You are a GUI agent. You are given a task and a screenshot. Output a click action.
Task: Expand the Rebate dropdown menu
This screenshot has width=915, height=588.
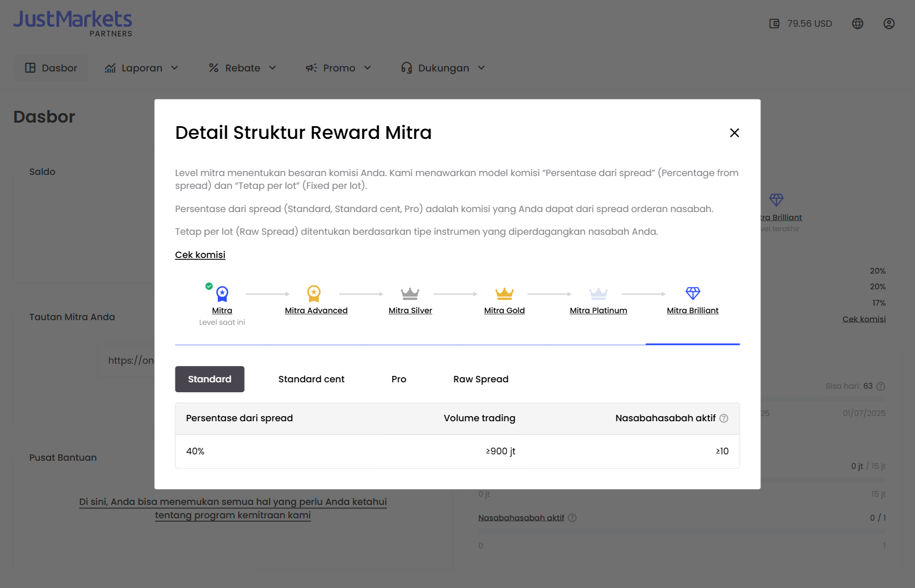(243, 68)
